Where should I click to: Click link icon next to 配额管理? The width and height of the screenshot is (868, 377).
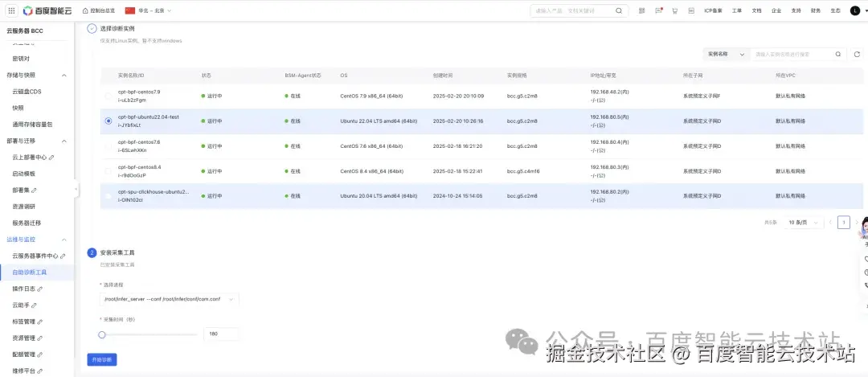point(40,354)
